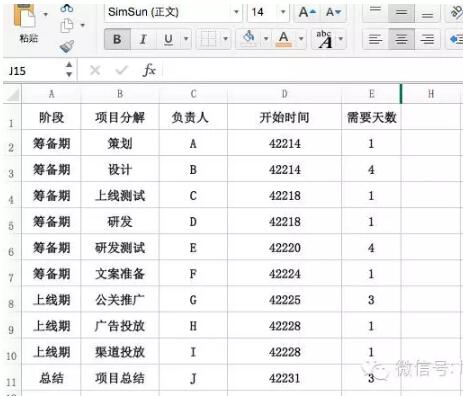Select column E header
This screenshot has height=398, width=463.
(x=371, y=94)
